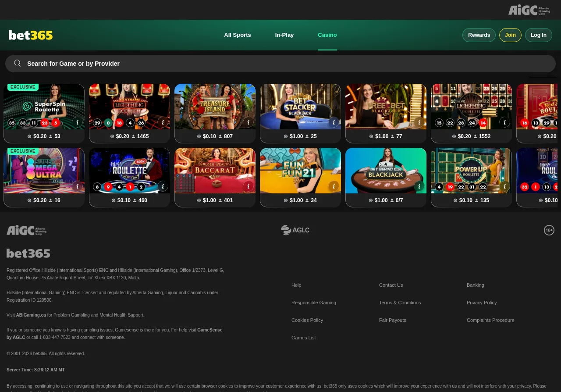Screen dimensions: 561x392
Task: Click the search magnifier icon
Action: (18, 64)
